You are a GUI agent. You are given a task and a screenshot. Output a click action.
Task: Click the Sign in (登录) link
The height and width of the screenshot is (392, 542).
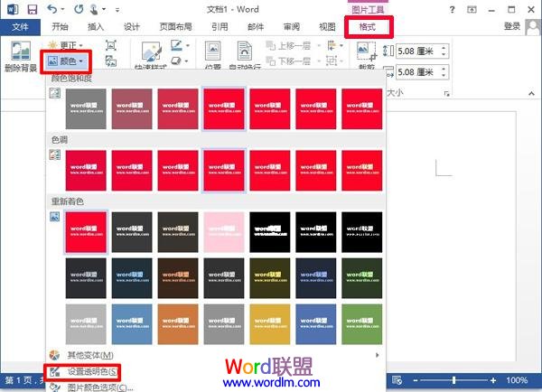(512, 26)
